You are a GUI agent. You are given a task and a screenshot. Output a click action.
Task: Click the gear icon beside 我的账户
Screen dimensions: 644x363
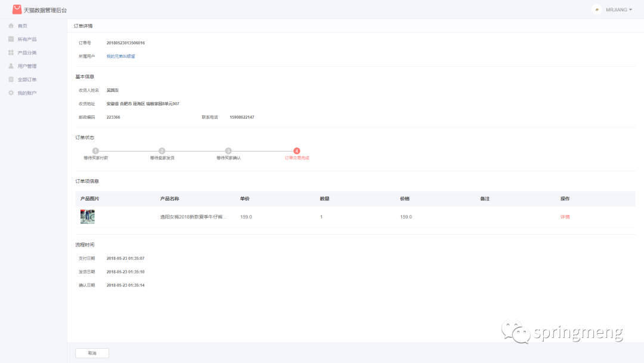[11, 93]
